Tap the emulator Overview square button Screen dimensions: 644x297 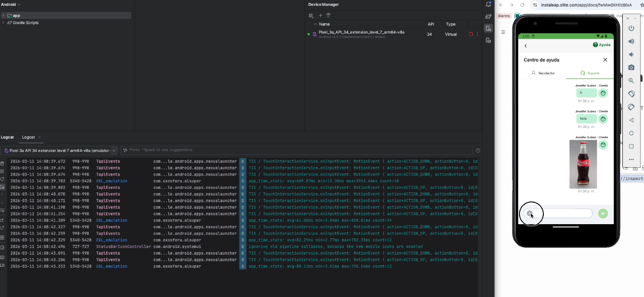[x=631, y=147]
